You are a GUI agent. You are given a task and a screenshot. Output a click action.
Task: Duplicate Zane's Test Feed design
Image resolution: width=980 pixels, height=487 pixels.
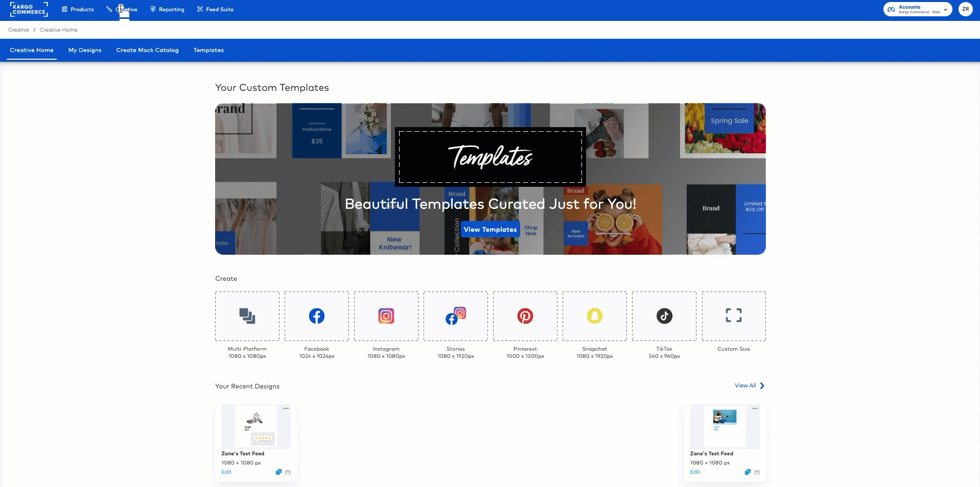[279, 472]
